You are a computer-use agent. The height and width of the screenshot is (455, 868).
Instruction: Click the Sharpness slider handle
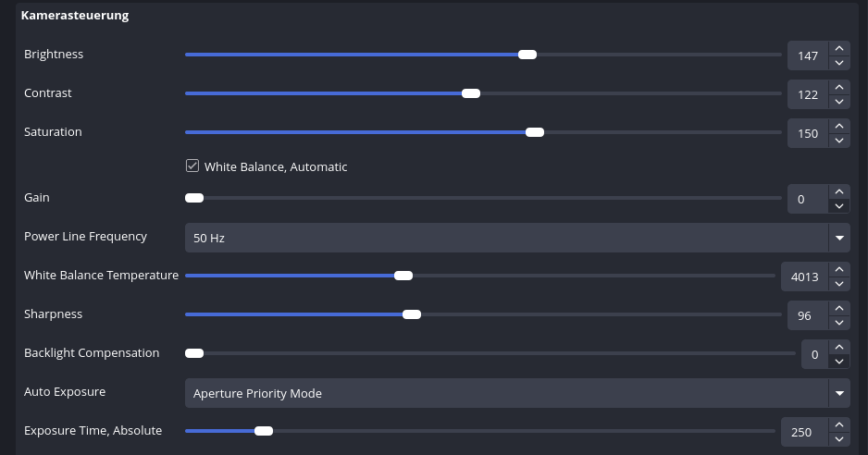(412, 314)
